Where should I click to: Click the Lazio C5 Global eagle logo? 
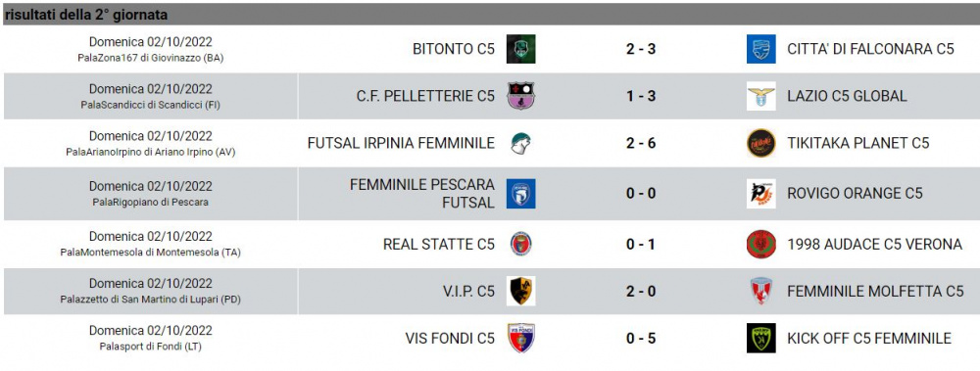(760, 96)
